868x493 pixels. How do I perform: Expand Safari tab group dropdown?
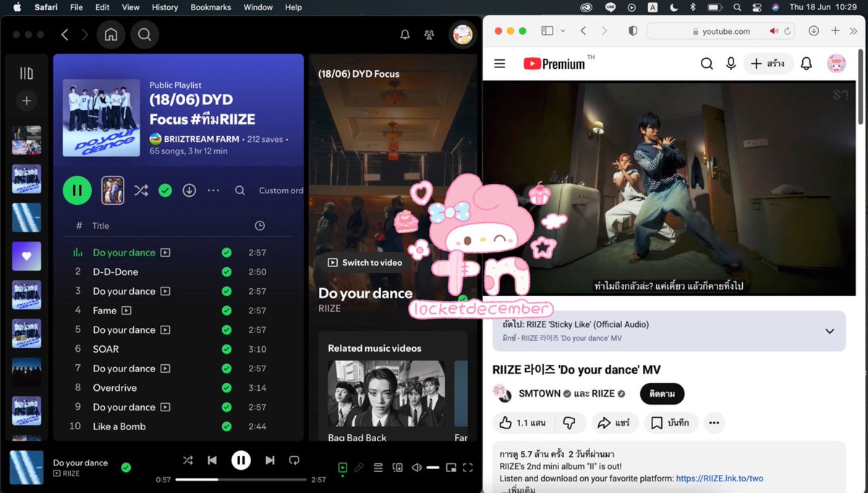pos(563,31)
